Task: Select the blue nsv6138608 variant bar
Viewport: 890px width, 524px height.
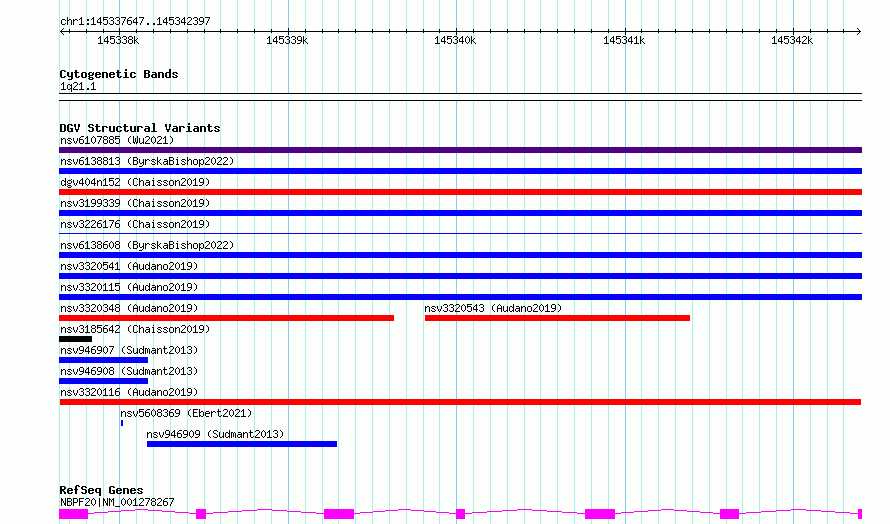Action: point(460,255)
